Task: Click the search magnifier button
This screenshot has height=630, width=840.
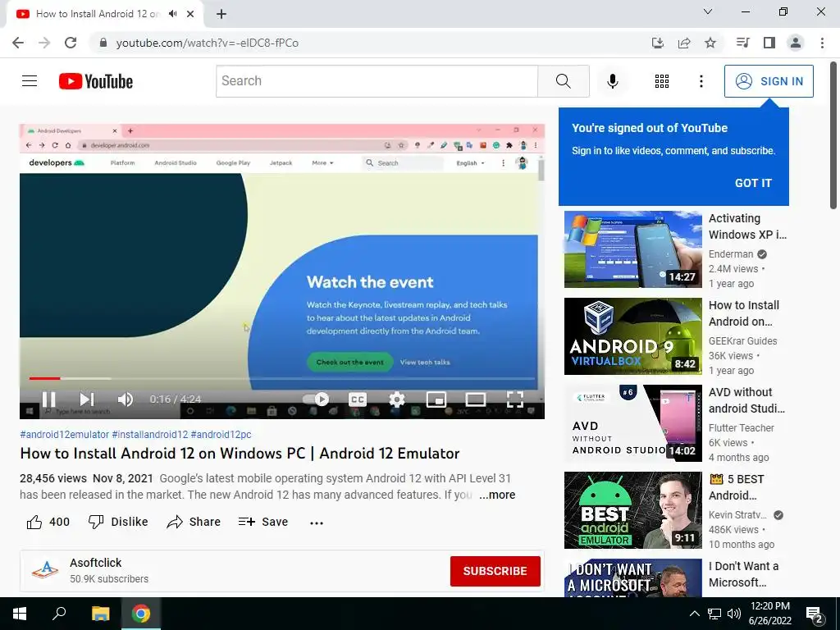Action: pos(563,81)
